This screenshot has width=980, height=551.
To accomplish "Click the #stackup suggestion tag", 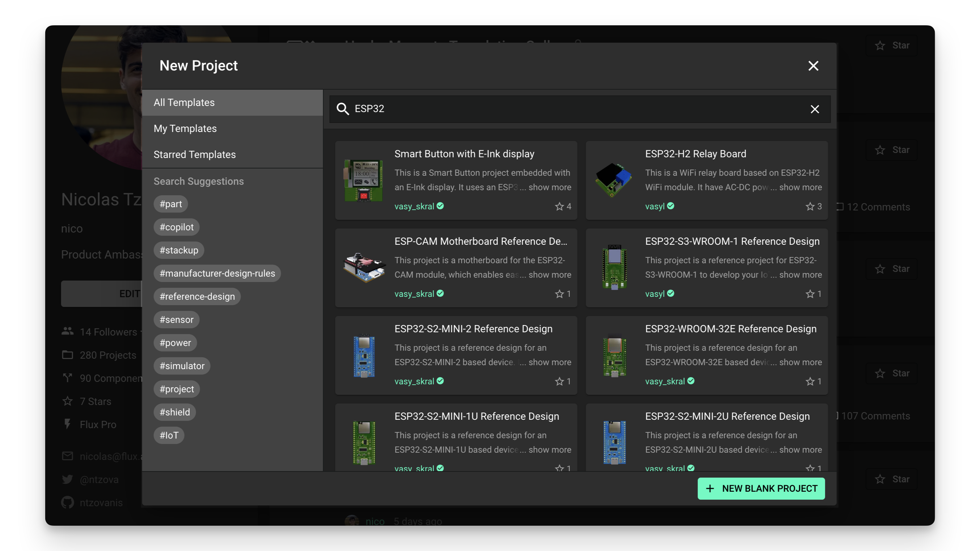I will click(178, 250).
